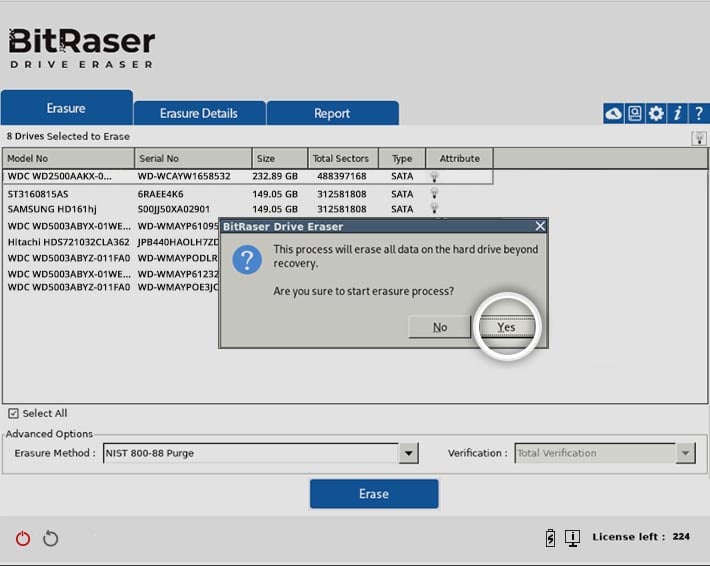The image size is (710, 566).
Task: Sort by Attribute column header
Action: [460, 158]
